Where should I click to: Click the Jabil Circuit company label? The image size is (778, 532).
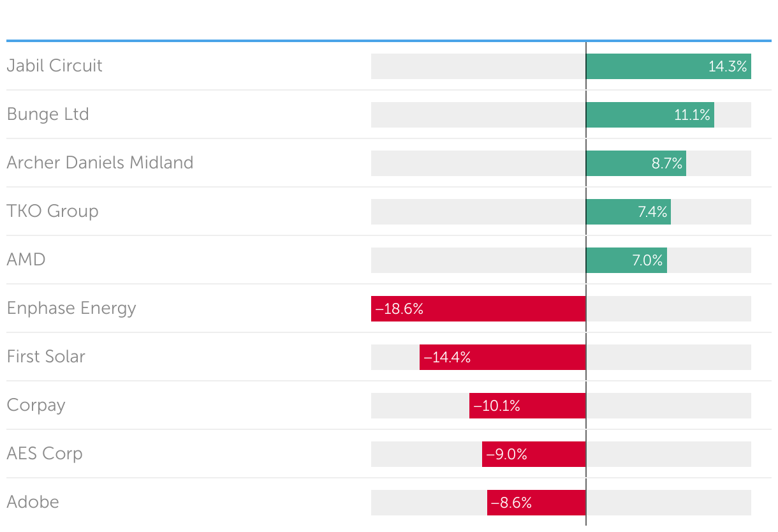click(x=54, y=66)
